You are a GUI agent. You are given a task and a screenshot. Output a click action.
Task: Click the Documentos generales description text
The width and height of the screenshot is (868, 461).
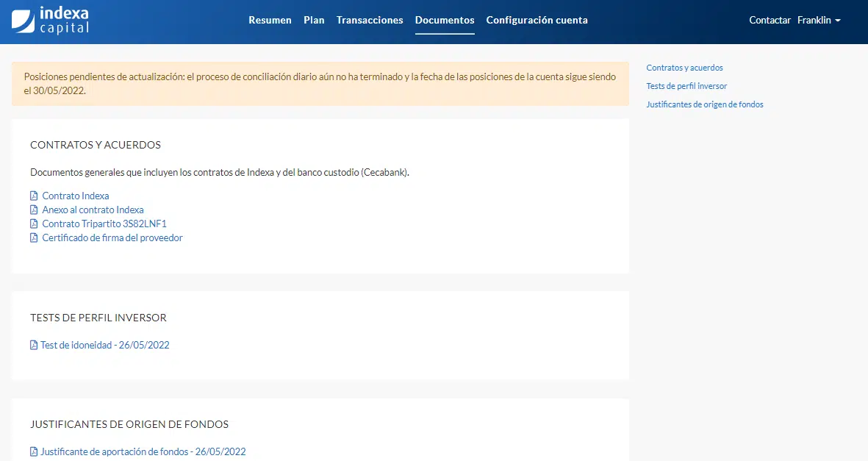pyautogui.click(x=220, y=172)
